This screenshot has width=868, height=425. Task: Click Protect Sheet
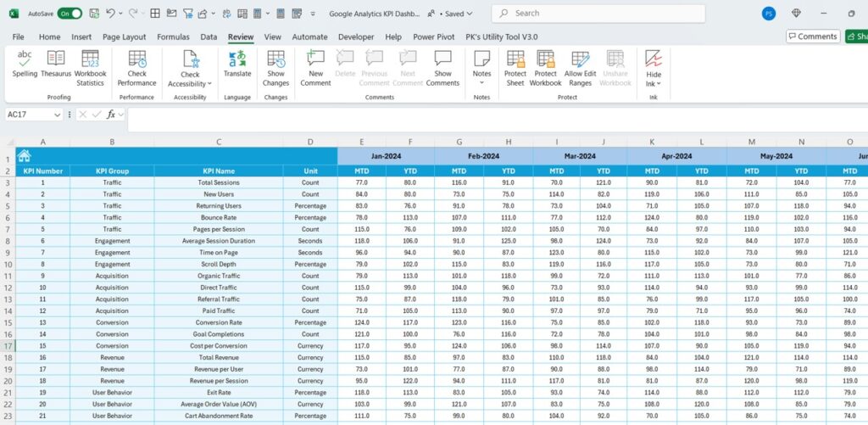tap(515, 69)
